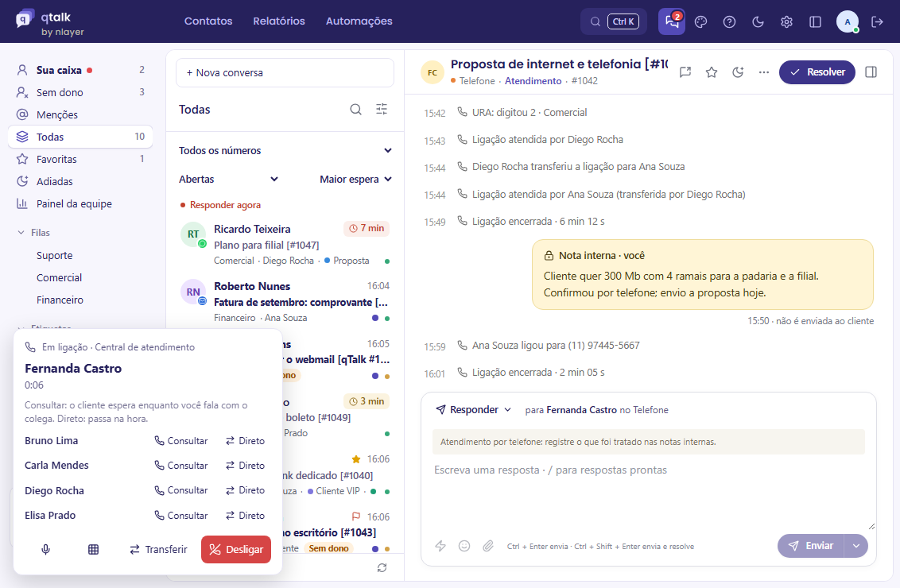
Task: Select the Comercial queue
Action: [x=59, y=277]
